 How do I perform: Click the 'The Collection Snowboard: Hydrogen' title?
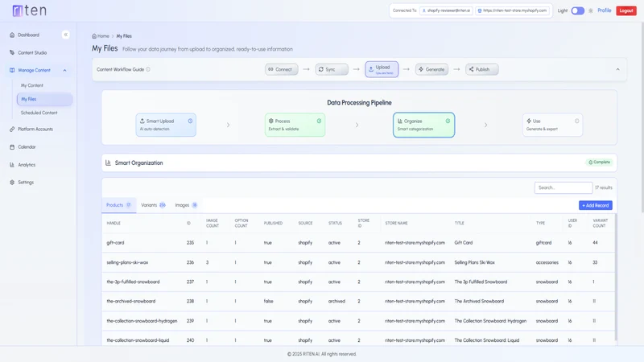(x=490, y=321)
